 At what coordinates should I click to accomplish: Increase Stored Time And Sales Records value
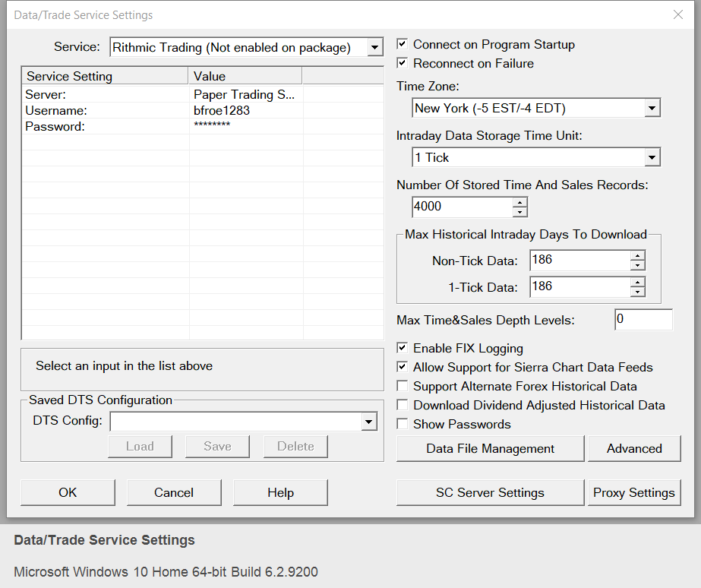[519, 202]
